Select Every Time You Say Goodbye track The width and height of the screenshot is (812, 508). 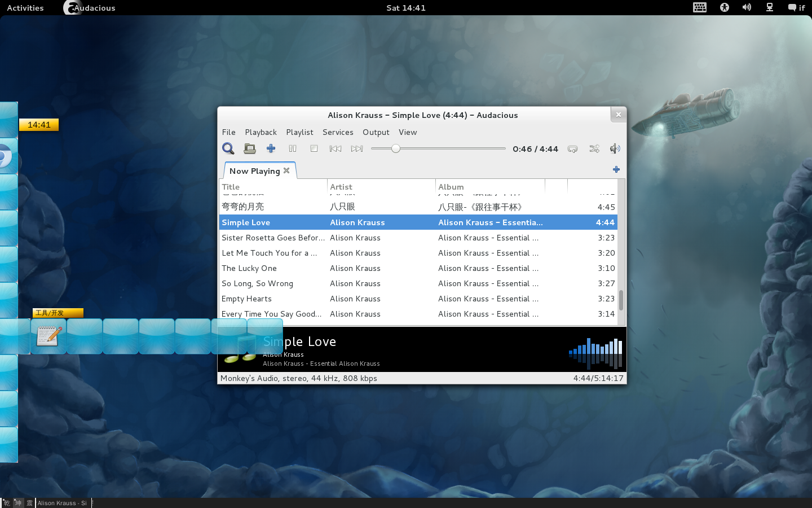coord(418,314)
